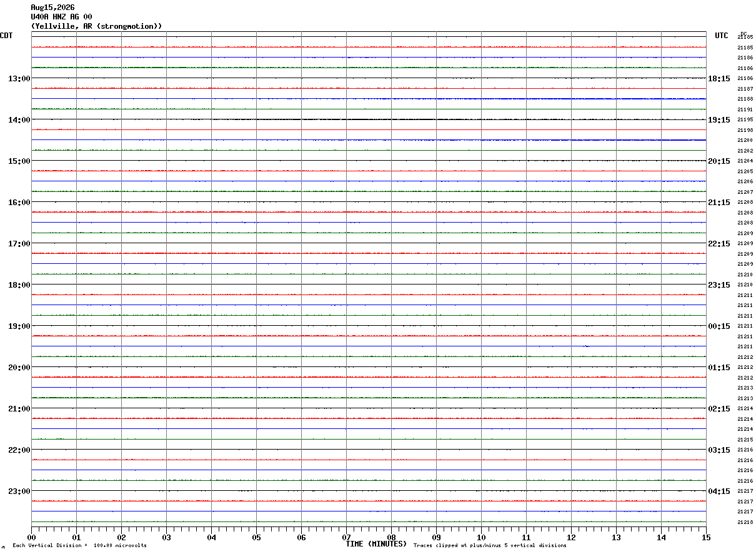The image size is (756, 554).
Task: Click the TIME (MINUTES) axis title
Action: tap(376, 544)
